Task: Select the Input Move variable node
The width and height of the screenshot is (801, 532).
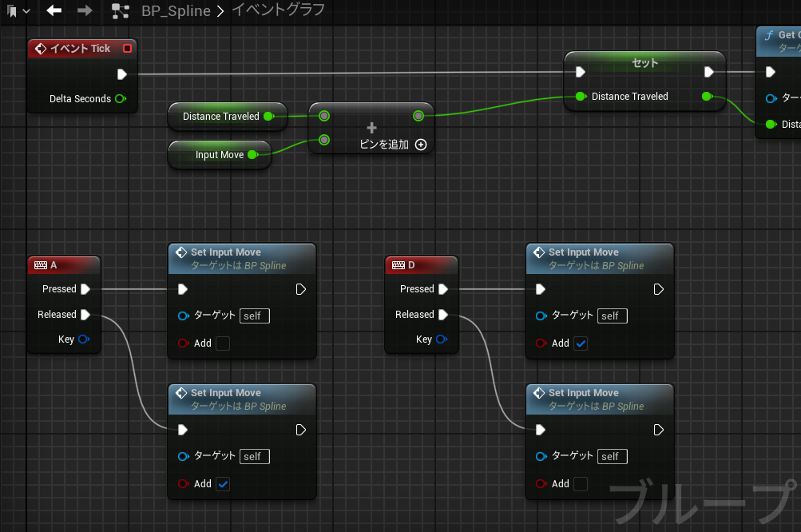Action: 220,155
